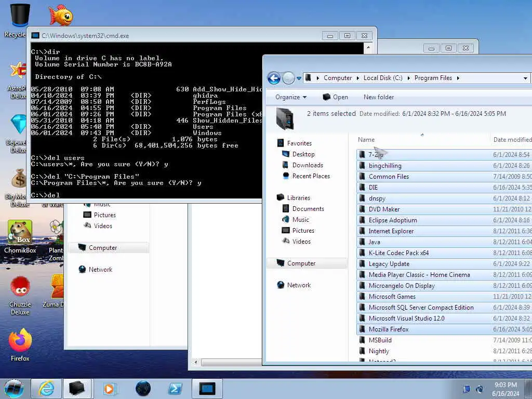This screenshot has height=399, width=532.
Task: Expand the arrow after Local Disk (C:) breadcrumb
Action: (x=408, y=78)
